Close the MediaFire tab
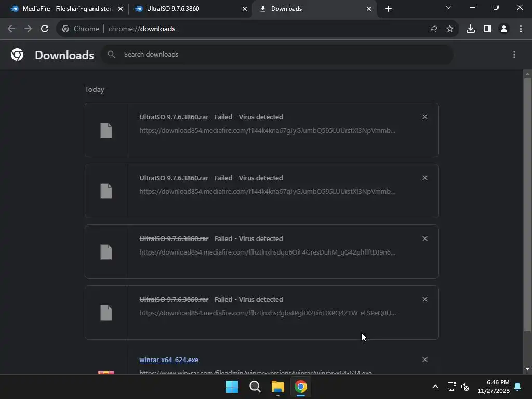This screenshot has width=532, height=399. pyautogui.click(x=121, y=9)
